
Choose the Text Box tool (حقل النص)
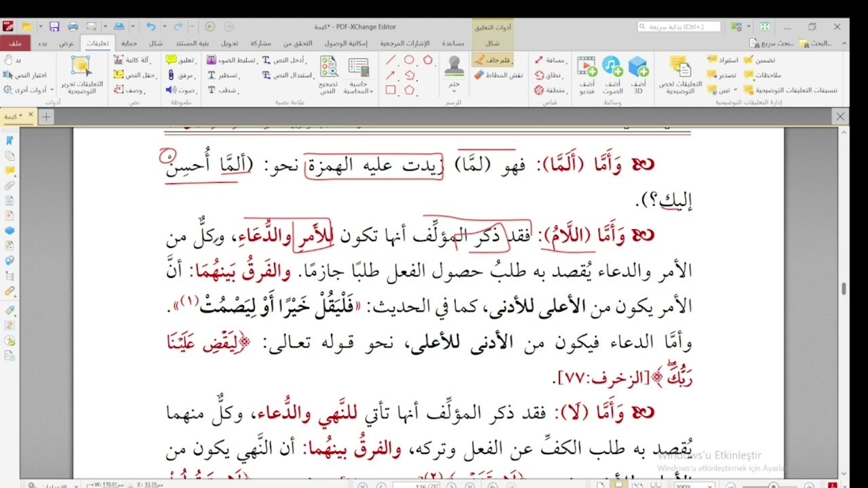[x=136, y=75]
